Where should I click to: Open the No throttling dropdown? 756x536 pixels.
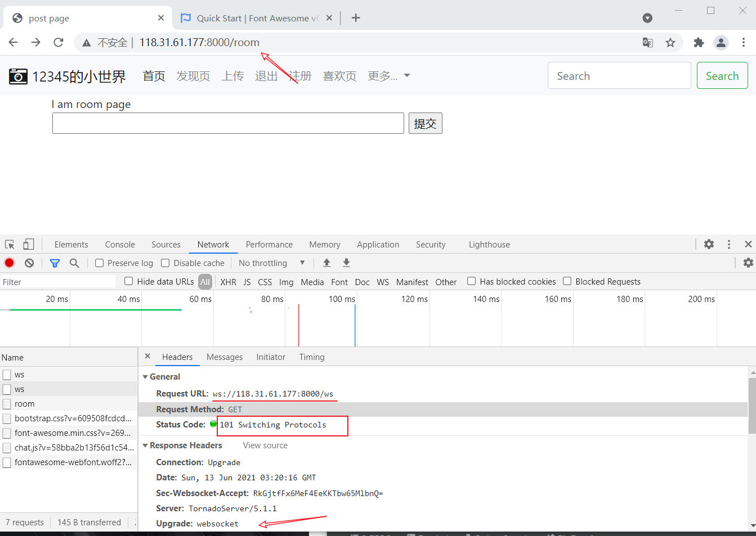271,263
